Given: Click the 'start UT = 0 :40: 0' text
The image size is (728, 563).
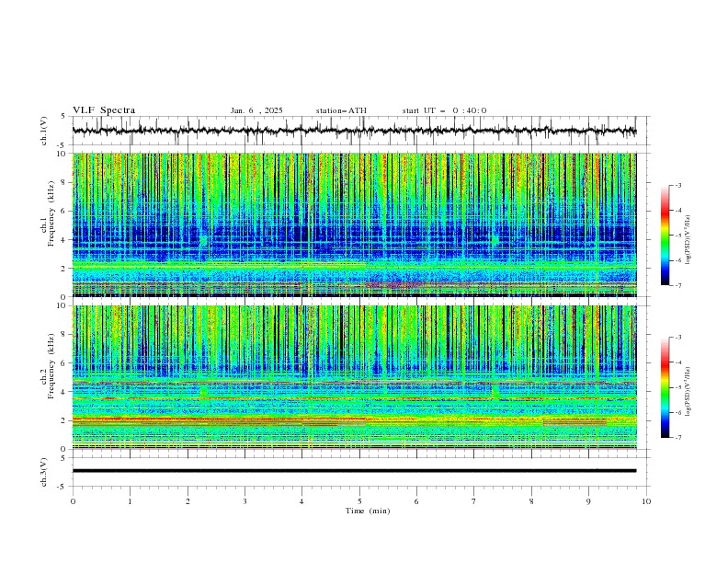Looking at the screenshot, I should (444, 110).
